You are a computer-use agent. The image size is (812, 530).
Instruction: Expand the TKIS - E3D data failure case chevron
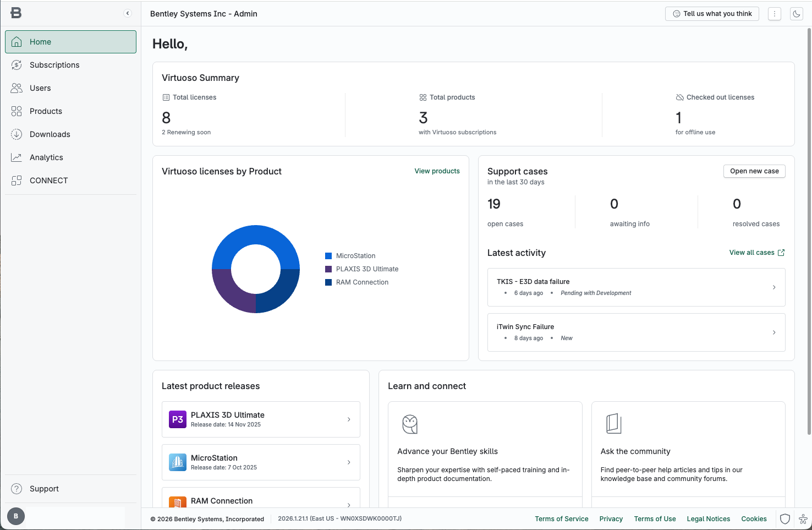pos(774,287)
